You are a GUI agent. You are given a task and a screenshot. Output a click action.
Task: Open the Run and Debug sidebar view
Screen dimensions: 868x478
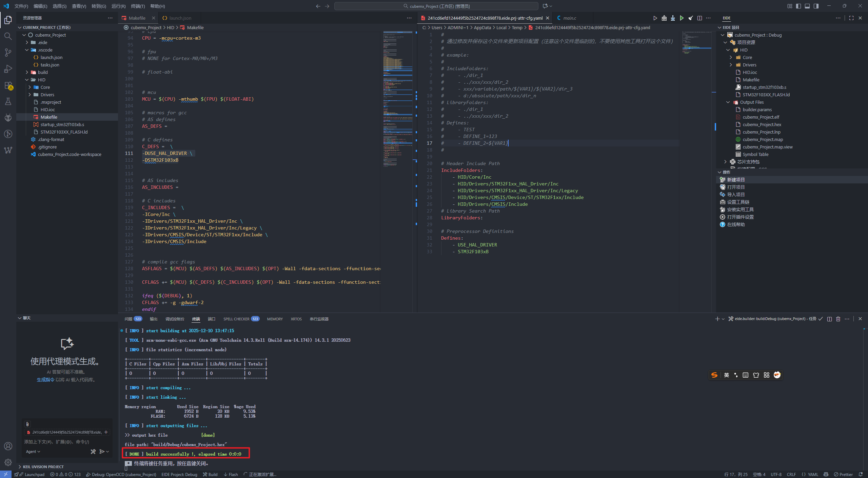tap(8, 69)
